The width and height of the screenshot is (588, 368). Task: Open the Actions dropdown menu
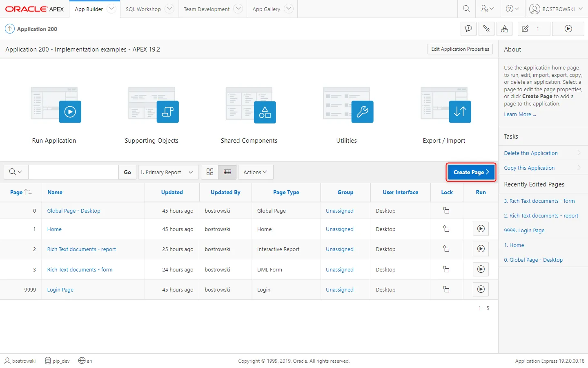coord(255,172)
